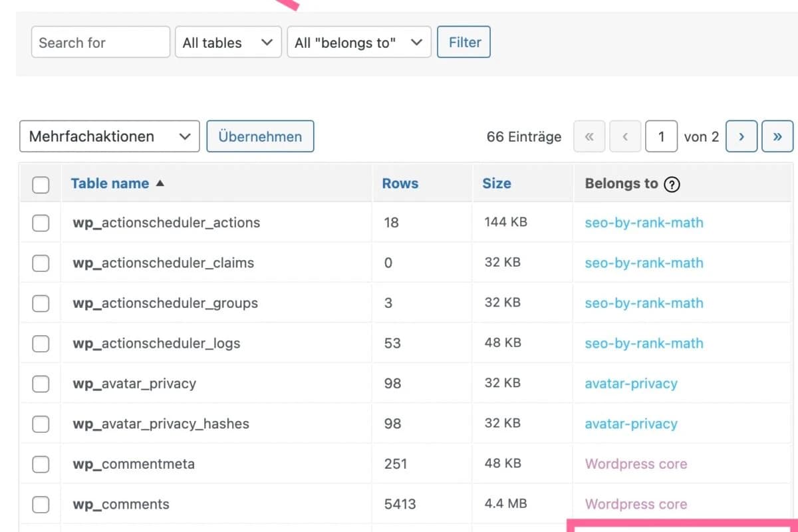
Task: Jump to last page double arrow
Action: [777, 136]
